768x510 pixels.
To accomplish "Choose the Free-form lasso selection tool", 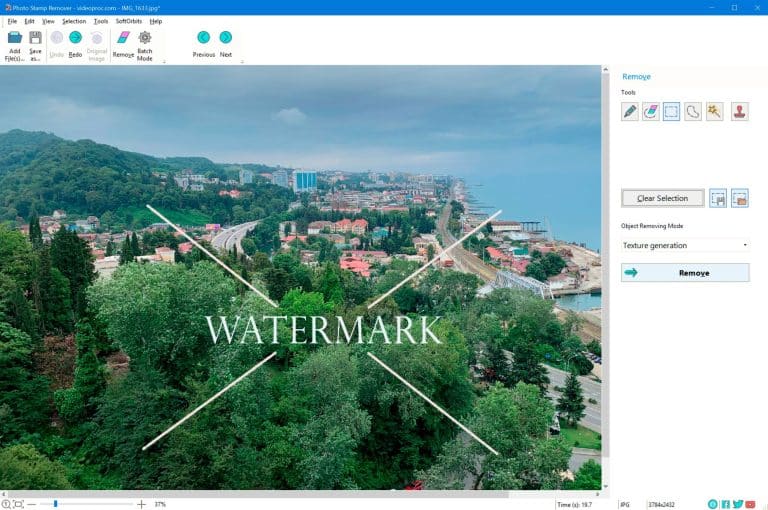I will point(693,111).
